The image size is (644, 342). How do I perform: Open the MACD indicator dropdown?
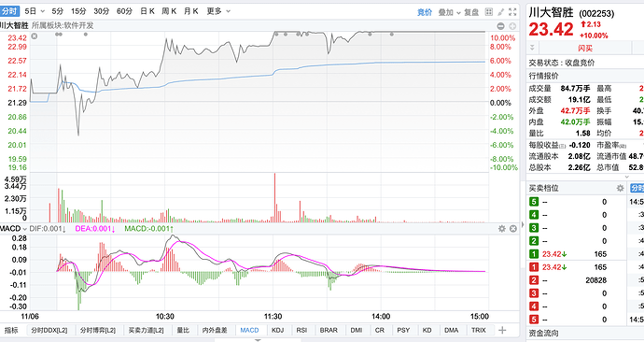pos(14,229)
